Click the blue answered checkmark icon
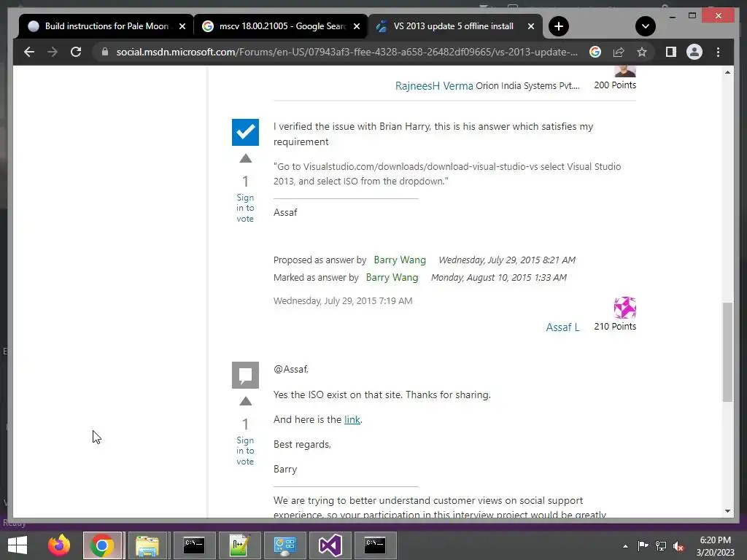 point(245,133)
